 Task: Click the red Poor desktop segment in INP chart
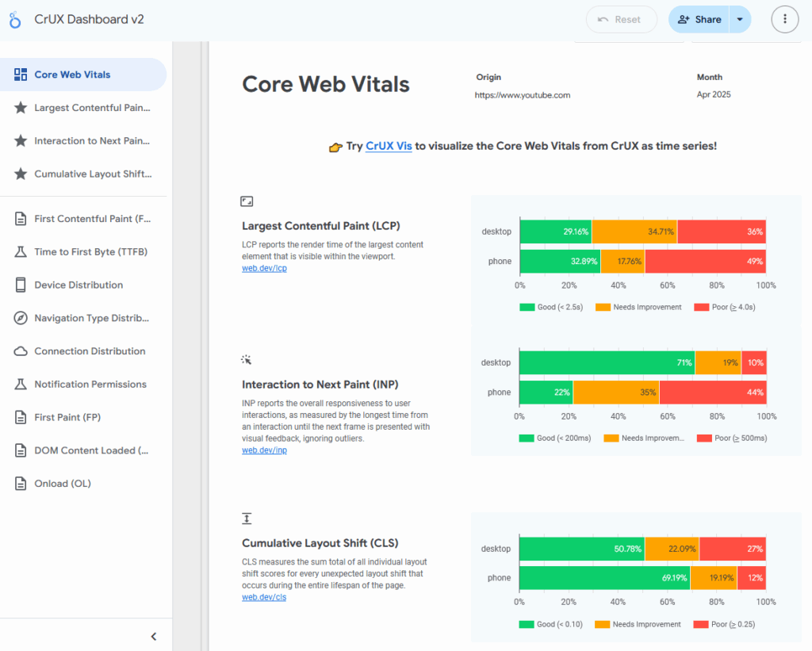point(753,362)
